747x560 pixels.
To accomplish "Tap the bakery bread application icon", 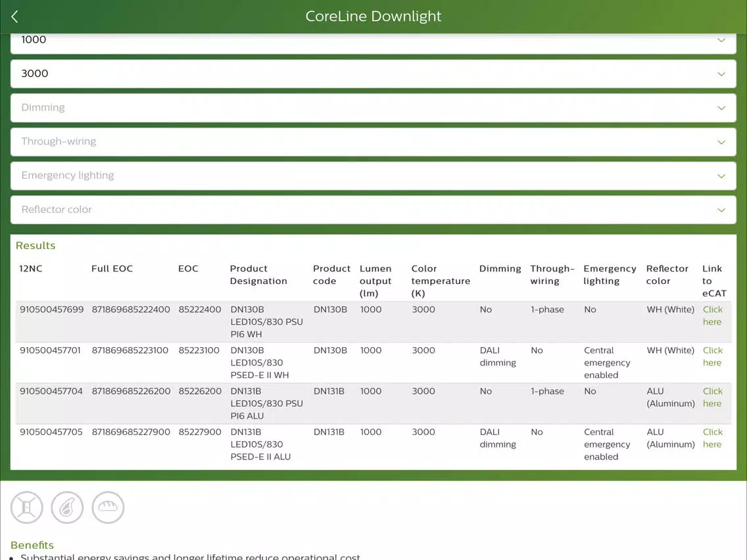I will tap(108, 507).
